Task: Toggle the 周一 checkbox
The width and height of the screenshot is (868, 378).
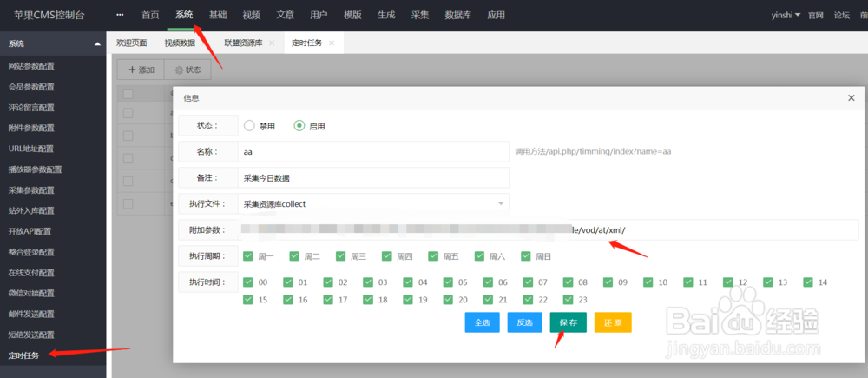Action: pyautogui.click(x=248, y=256)
